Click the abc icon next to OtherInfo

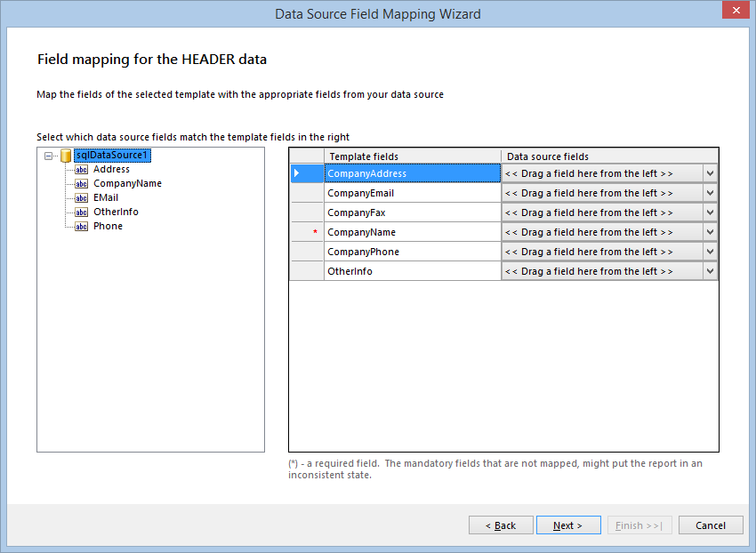(81, 212)
